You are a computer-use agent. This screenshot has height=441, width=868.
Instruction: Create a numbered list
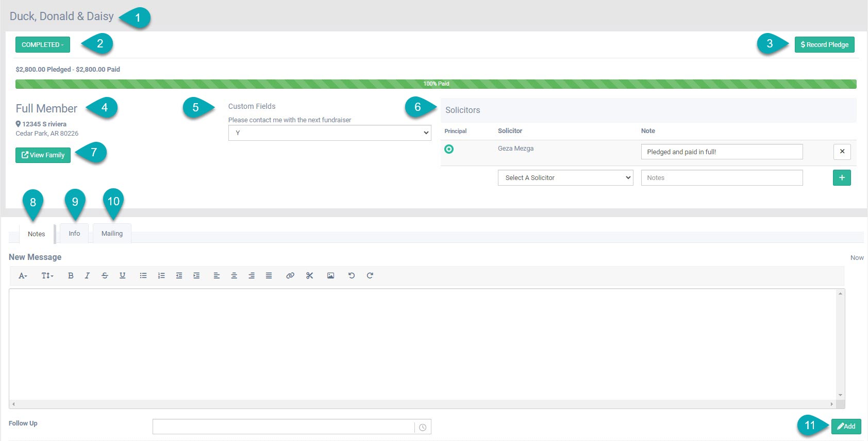[x=161, y=276]
